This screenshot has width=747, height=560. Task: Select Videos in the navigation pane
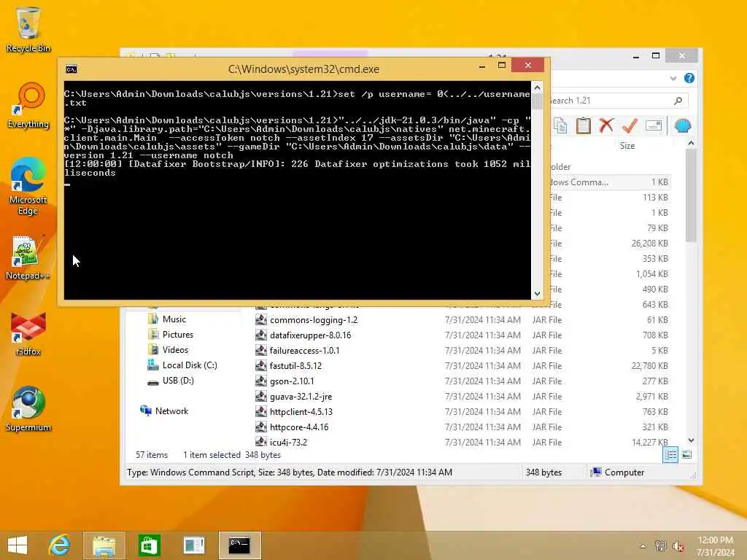tap(175, 349)
